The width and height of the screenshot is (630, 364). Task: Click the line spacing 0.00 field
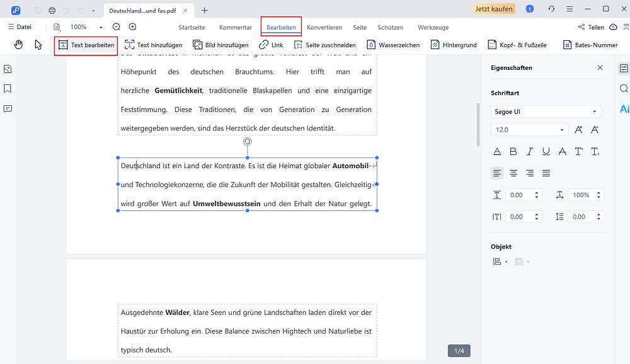coord(586,217)
